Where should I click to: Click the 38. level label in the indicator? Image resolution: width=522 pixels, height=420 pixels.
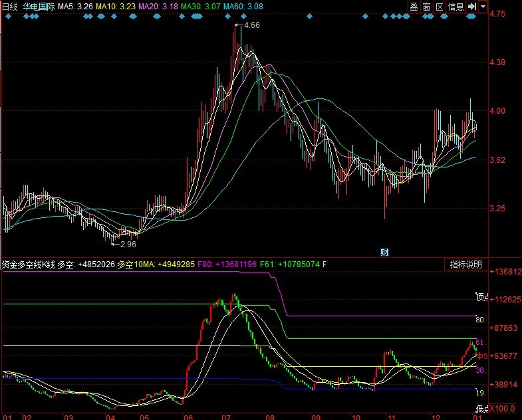(481, 370)
